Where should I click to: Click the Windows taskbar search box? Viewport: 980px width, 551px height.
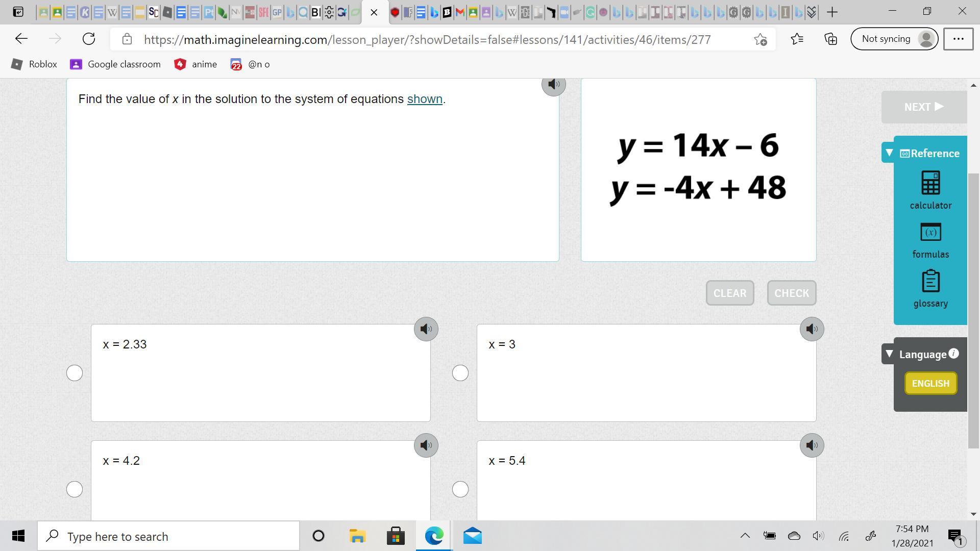[168, 536]
